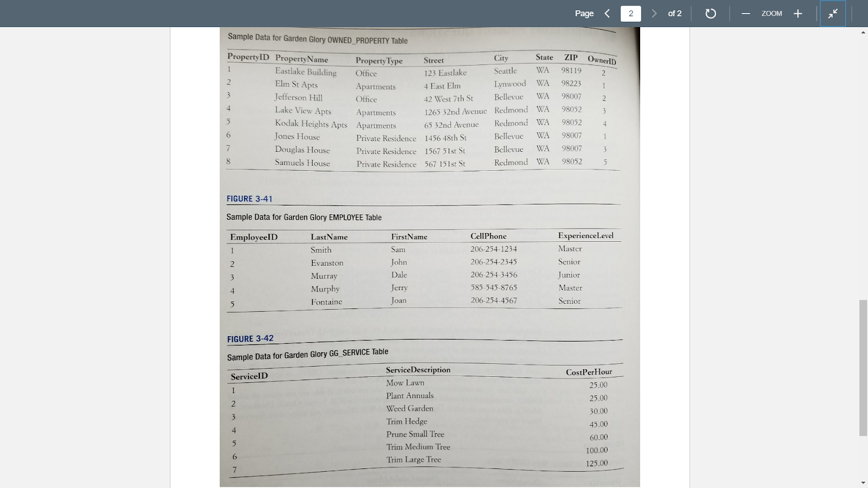The width and height of the screenshot is (868, 488).
Task: Click the ZIP value '98223'
Action: tap(571, 83)
